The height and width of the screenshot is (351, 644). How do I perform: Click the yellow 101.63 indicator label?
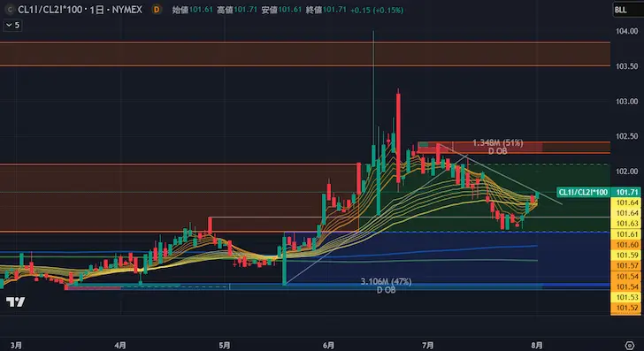[x=627, y=224]
